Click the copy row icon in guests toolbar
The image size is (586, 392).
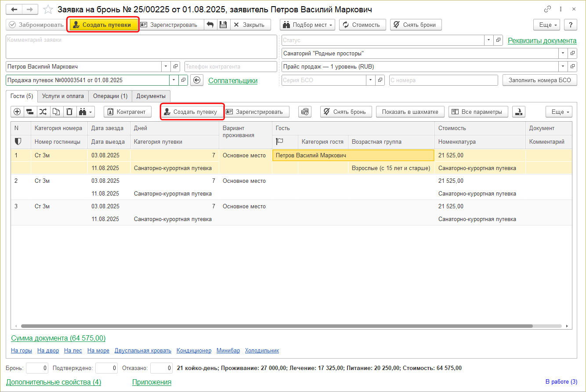pos(56,112)
